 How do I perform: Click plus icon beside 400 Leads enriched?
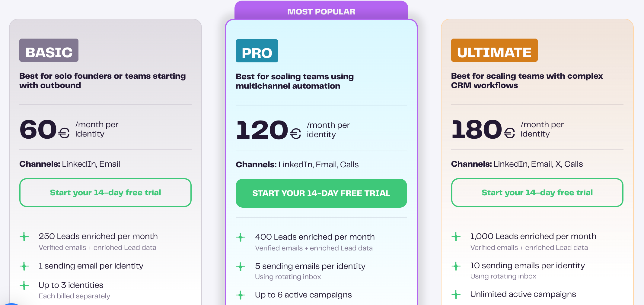coord(241,237)
